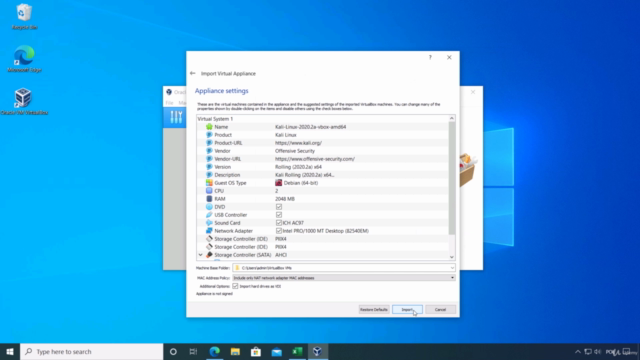
Task: Click the Vendor-URL row icon
Action: [209, 159]
